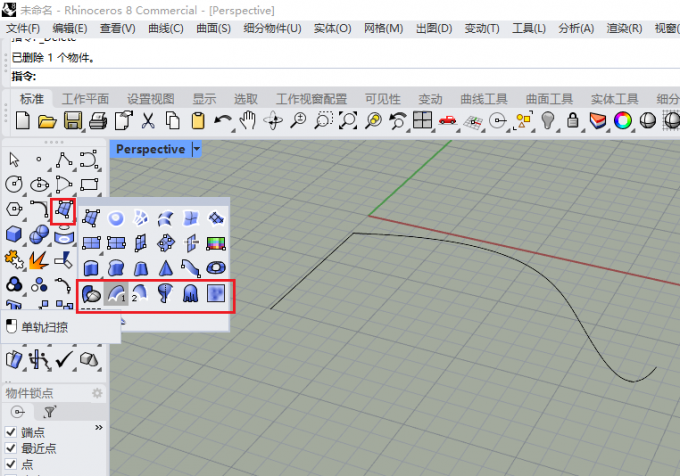Click the Copy icon in the toolbar
Image resolution: width=680 pixels, height=476 pixels.
pyautogui.click(x=173, y=121)
